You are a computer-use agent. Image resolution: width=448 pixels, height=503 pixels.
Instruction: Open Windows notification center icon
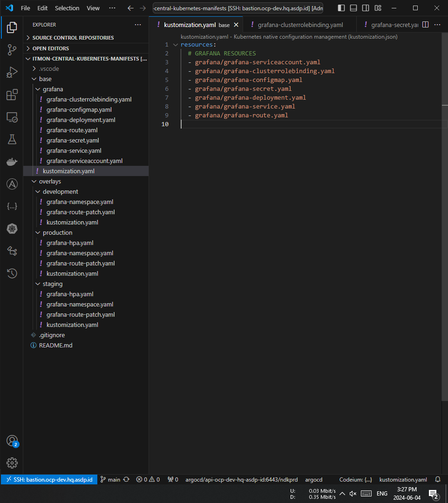[x=434, y=494]
